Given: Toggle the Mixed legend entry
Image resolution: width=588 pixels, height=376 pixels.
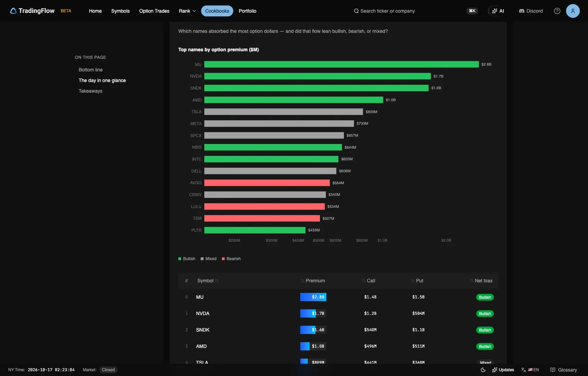Looking at the screenshot, I should [x=208, y=259].
